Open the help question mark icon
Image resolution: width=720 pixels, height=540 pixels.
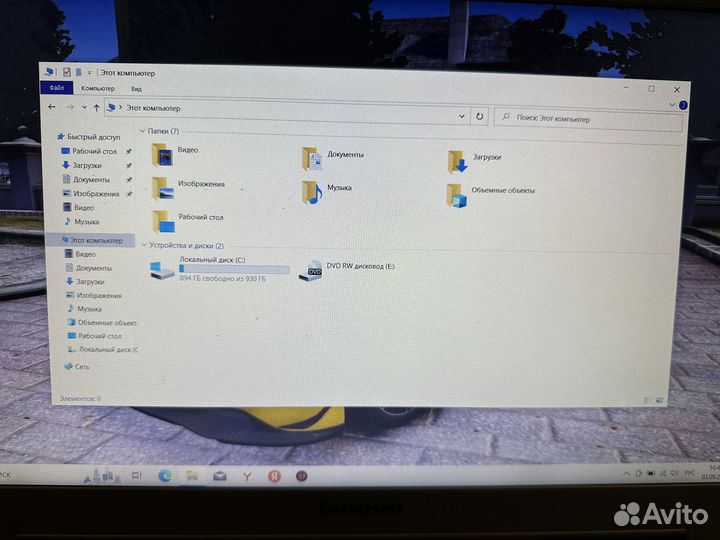click(683, 105)
